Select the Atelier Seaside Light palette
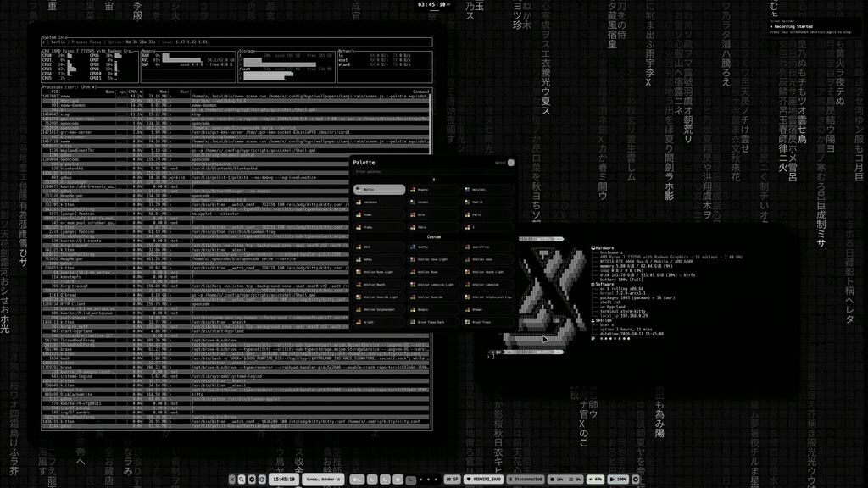The width and height of the screenshot is (868, 488). coord(379,297)
